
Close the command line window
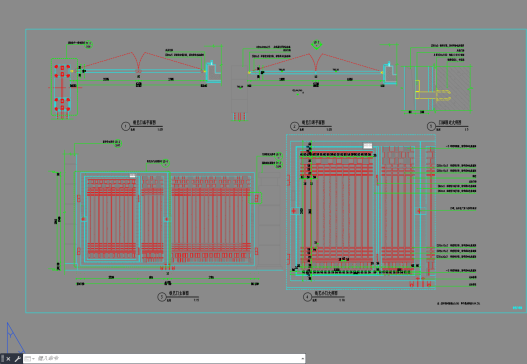(x=8, y=359)
